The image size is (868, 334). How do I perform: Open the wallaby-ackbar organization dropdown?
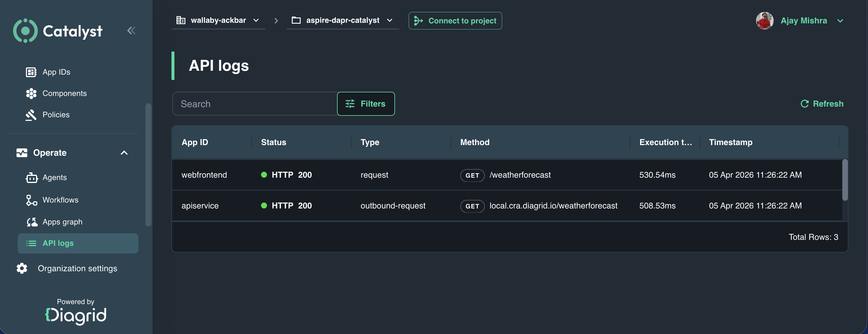coord(218,21)
